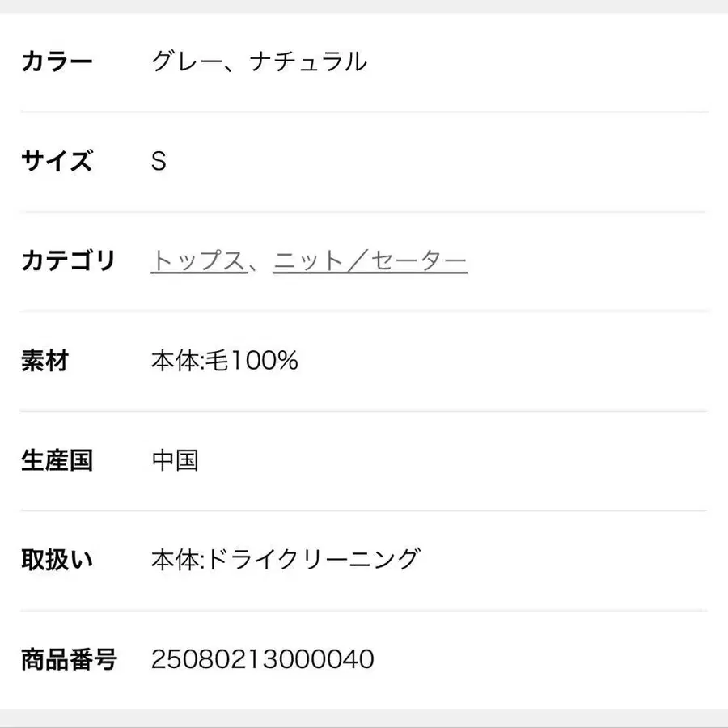Click the カテゴリ row label
Viewport: 728px width, 728px height.
[x=68, y=261]
